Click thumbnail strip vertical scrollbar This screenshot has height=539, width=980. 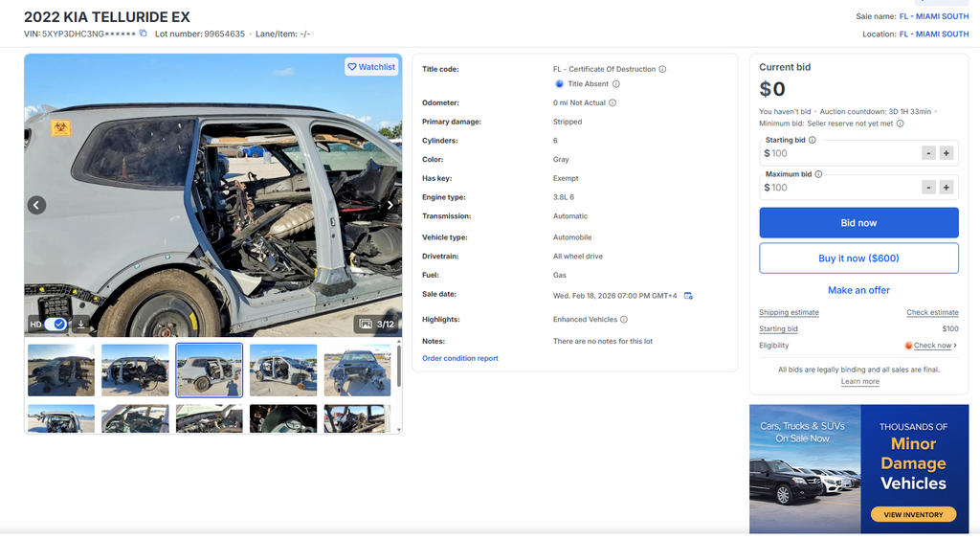point(399,366)
